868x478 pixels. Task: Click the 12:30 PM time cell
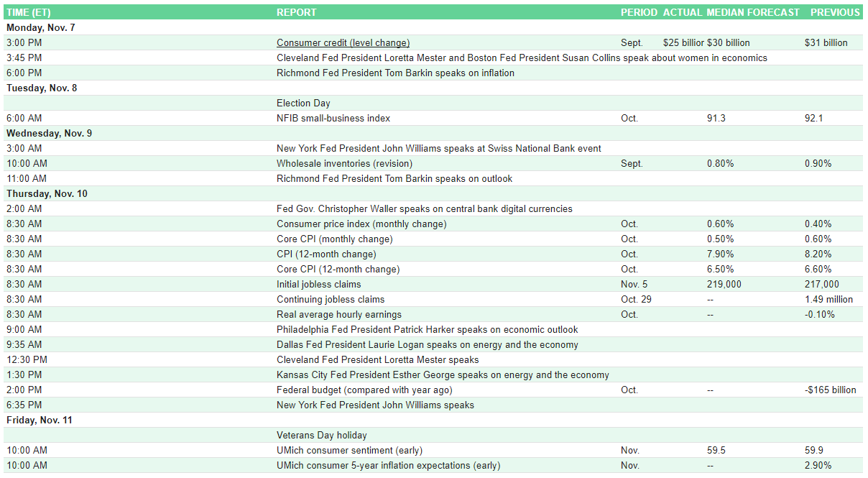27,359
